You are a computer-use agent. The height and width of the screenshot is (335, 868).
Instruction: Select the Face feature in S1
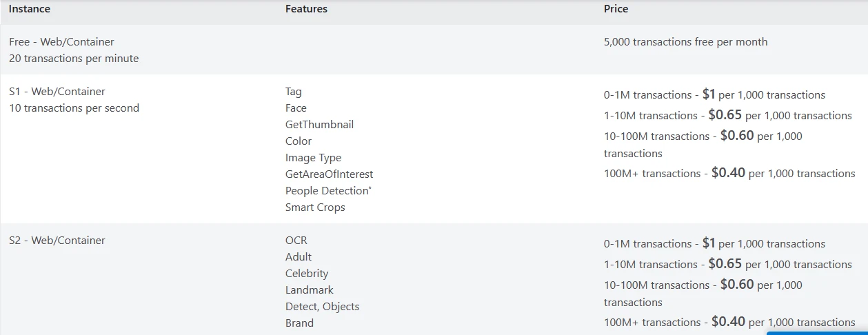click(296, 108)
